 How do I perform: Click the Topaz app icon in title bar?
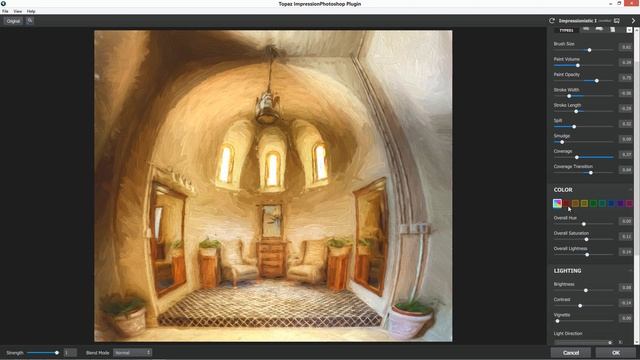pyautogui.click(x=3, y=4)
